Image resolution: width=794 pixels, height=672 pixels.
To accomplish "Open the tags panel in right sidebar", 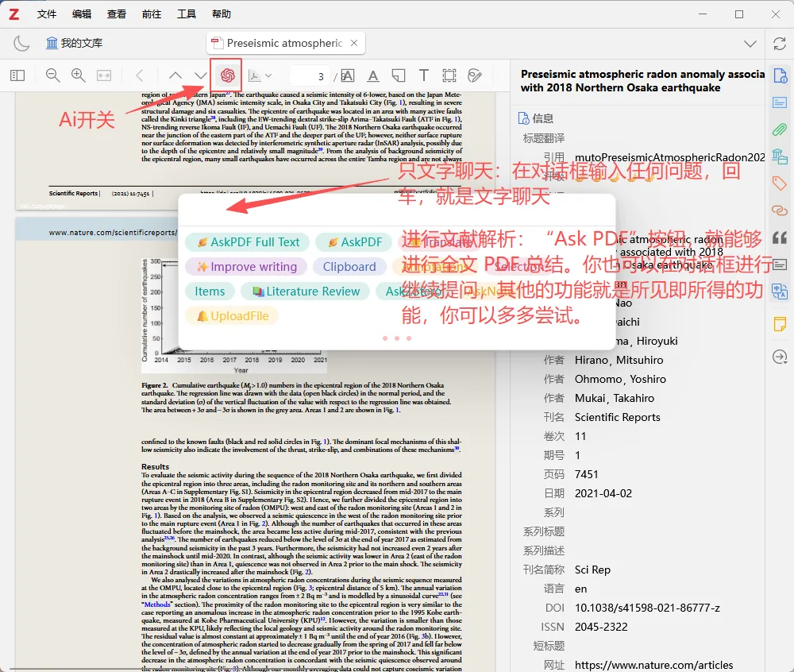I will tap(780, 183).
